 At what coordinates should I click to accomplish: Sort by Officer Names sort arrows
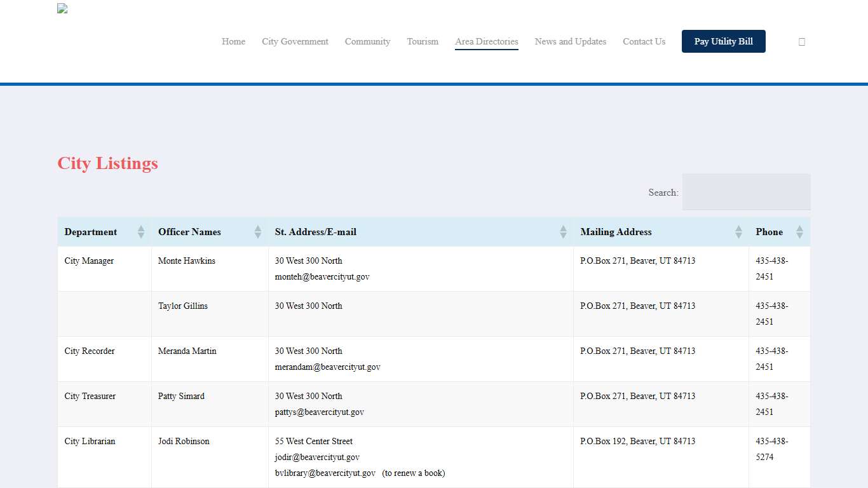257,232
